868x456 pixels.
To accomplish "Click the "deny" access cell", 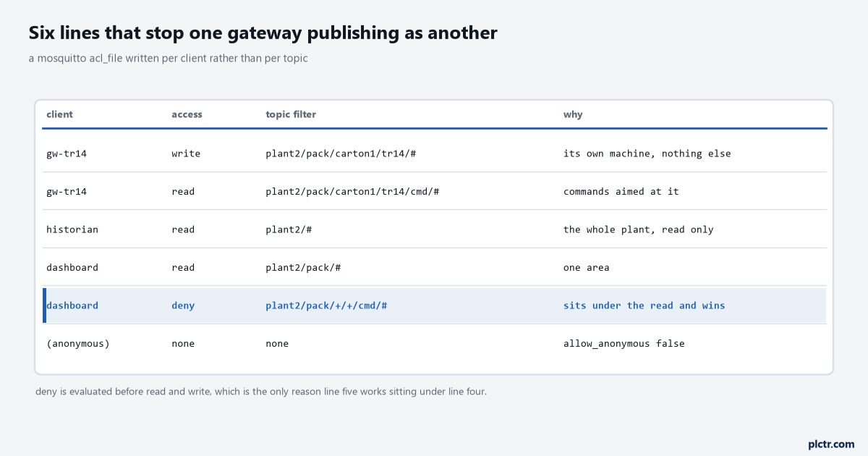I will coord(183,305).
